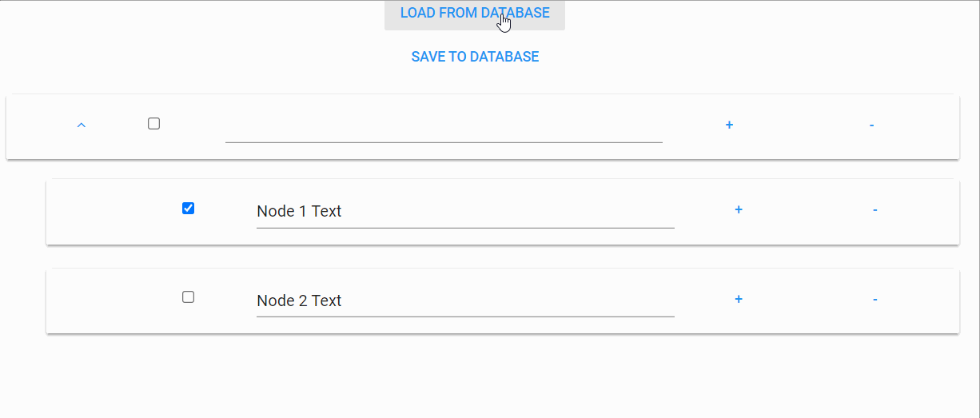Check the Node 2 Text checkbox

tap(189, 297)
